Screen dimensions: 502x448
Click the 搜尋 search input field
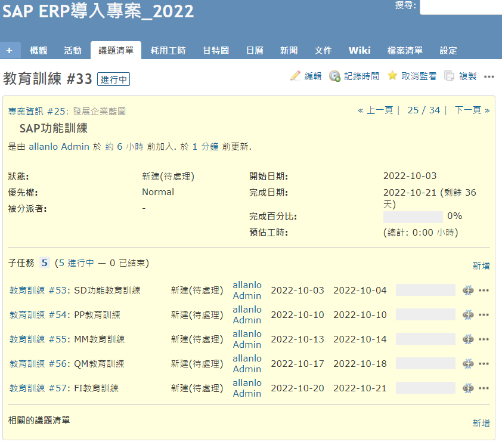[461, 7]
